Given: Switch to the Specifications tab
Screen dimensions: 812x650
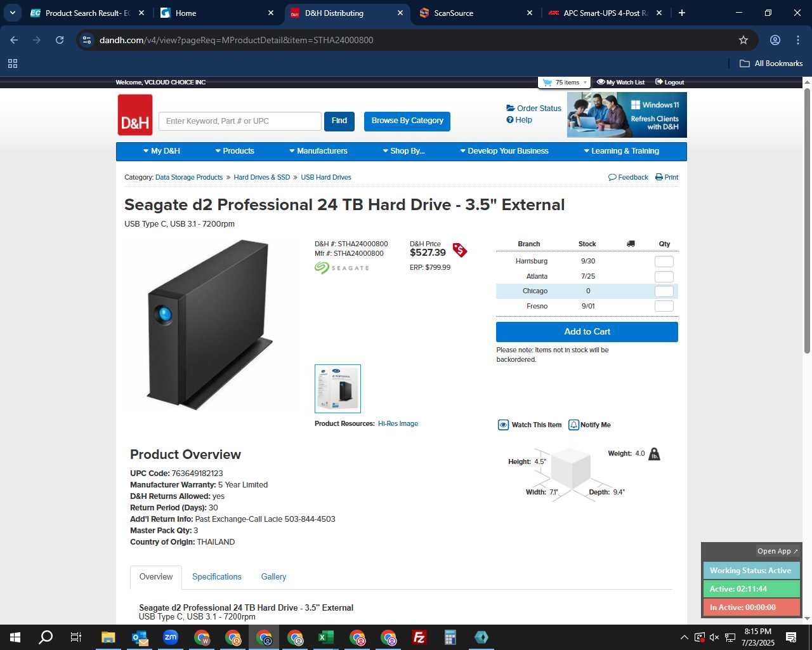Looking at the screenshot, I should click(217, 577).
